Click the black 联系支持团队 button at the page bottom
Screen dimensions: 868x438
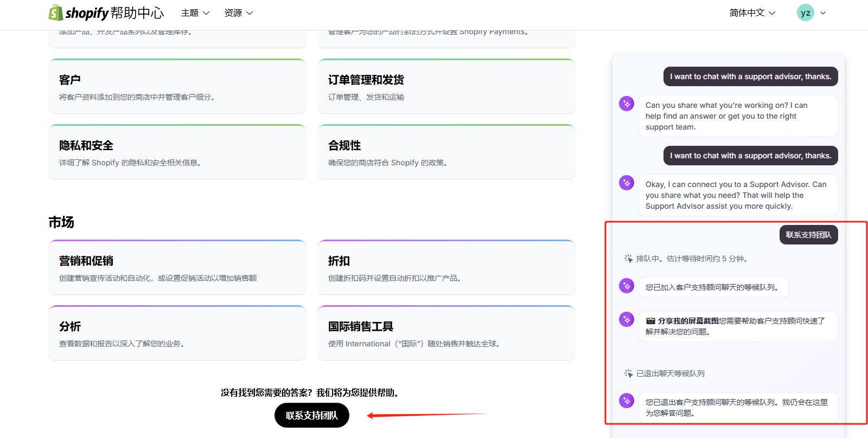click(x=312, y=415)
